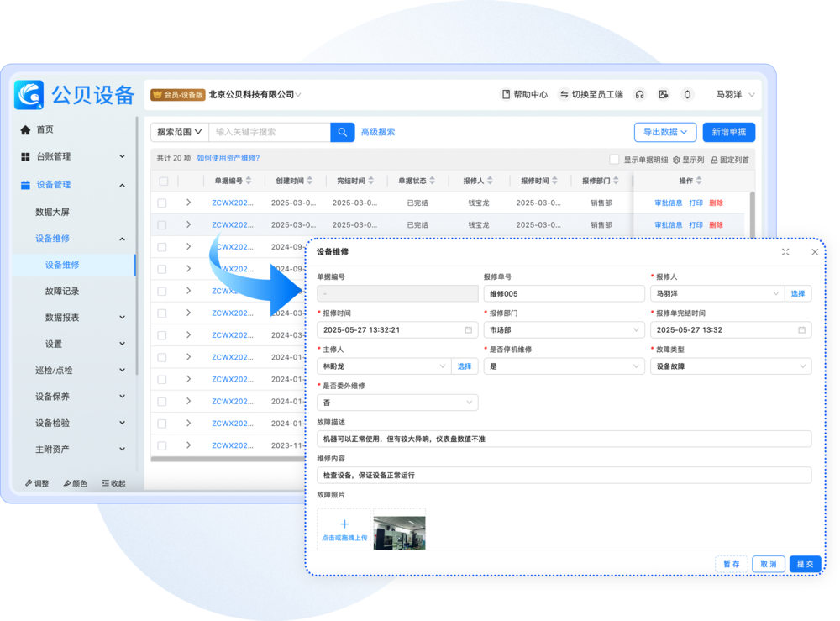Go to 首页 home
The image size is (840, 621).
(x=45, y=129)
